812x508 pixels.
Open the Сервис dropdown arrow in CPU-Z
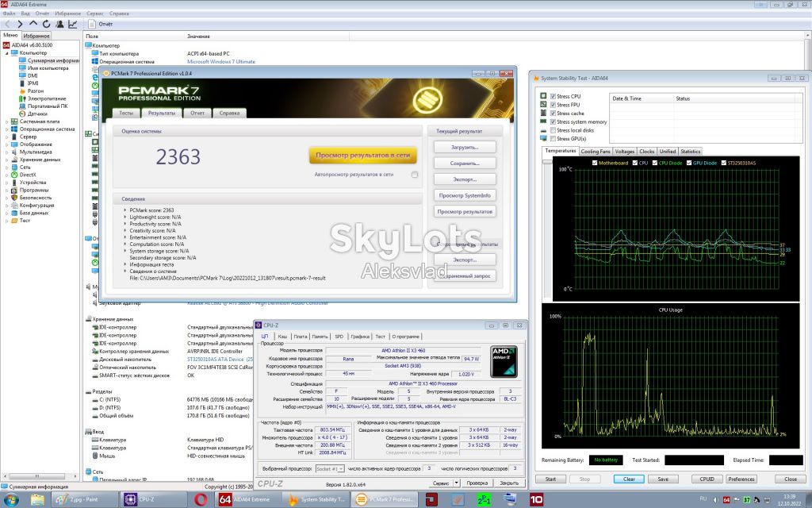[456, 483]
